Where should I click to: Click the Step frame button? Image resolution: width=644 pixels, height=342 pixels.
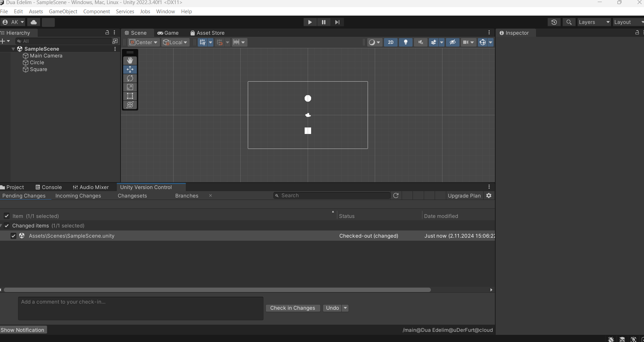[337, 22]
